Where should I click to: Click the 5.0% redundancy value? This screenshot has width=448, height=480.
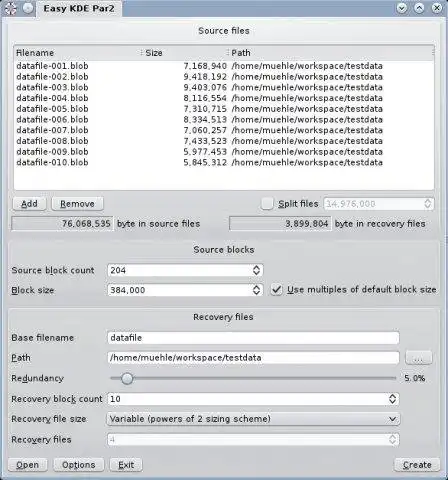415,378
